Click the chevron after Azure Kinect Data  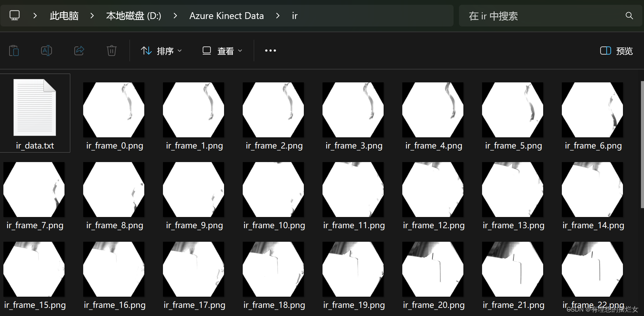[278, 16]
